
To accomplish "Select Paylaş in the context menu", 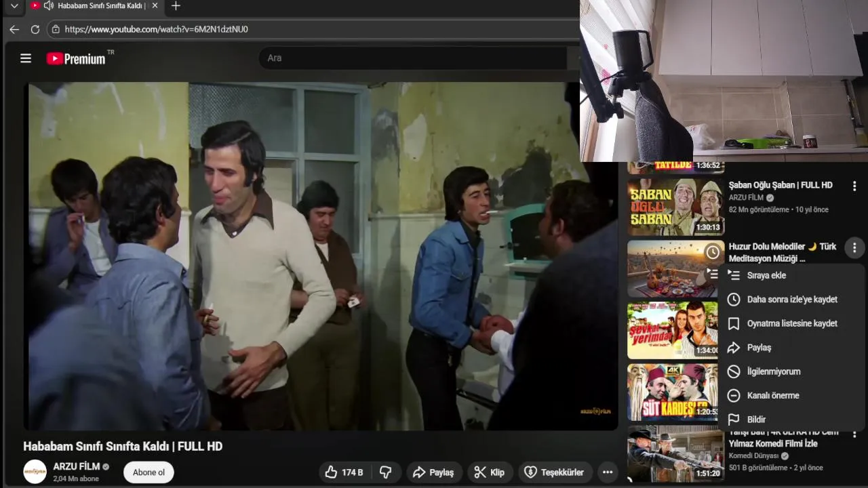I will pos(791,348).
